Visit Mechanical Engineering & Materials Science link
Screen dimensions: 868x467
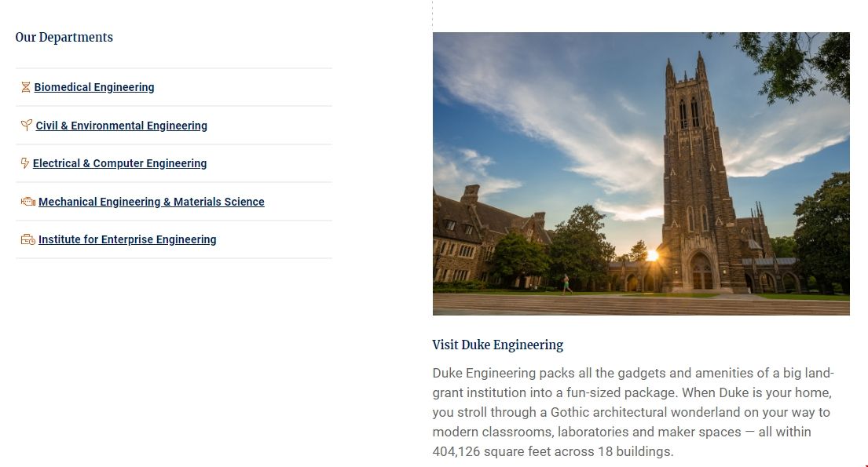151,202
